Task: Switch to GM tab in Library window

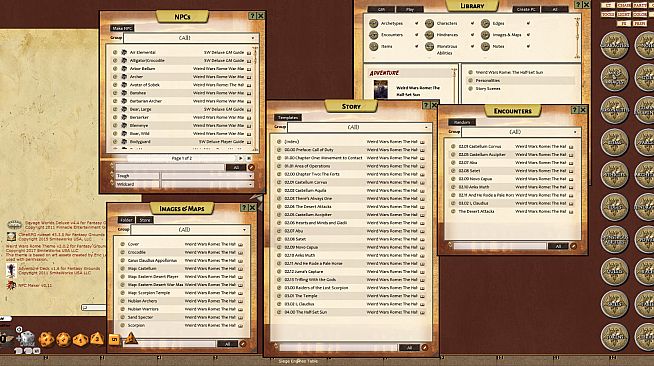Action: (x=381, y=9)
